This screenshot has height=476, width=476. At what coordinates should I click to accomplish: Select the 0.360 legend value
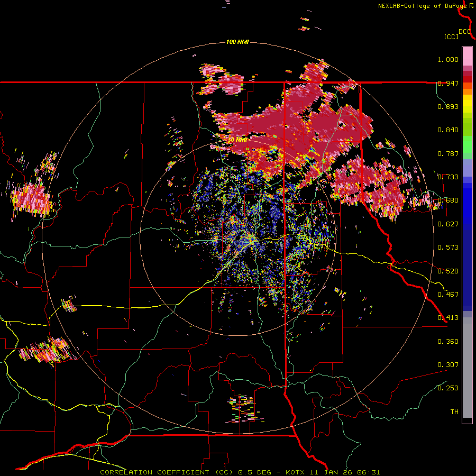click(x=448, y=342)
